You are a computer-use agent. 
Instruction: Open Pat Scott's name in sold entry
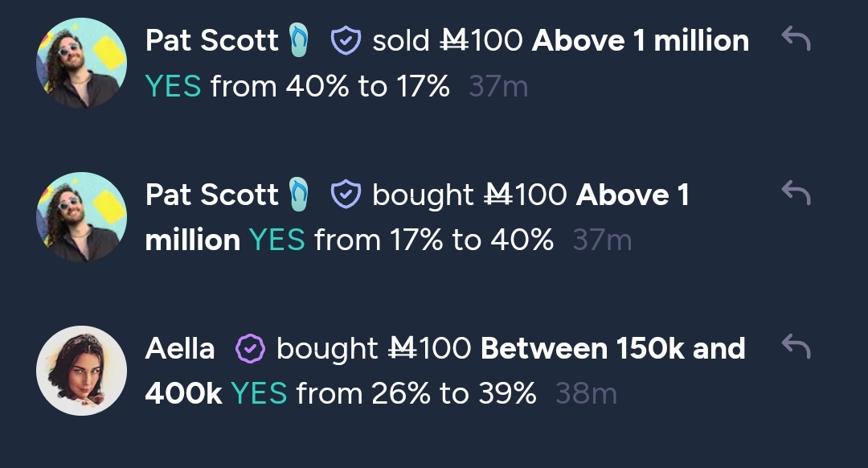click(x=212, y=40)
